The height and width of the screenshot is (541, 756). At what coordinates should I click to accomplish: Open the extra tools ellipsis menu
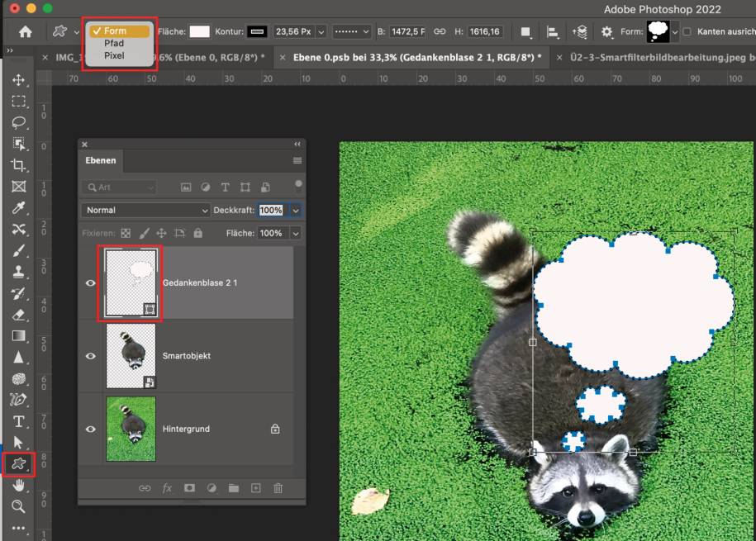[x=18, y=528]
